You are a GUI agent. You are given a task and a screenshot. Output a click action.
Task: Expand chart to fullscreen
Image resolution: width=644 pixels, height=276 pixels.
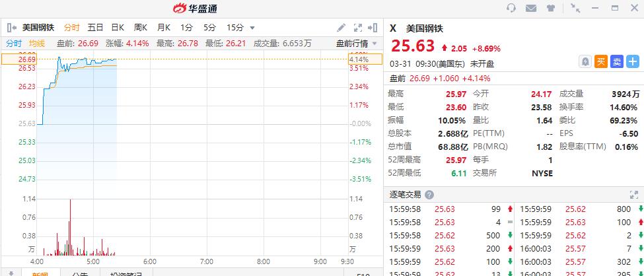pos(358,28)
